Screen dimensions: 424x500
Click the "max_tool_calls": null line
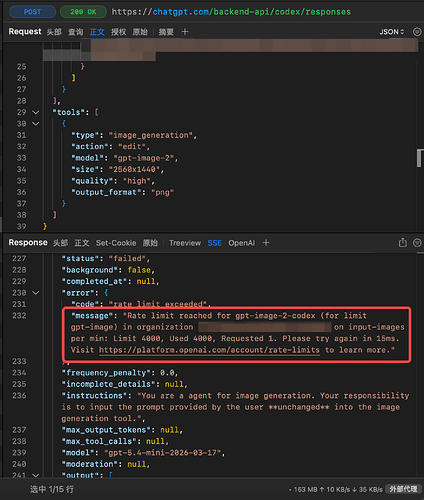point(115,441)
